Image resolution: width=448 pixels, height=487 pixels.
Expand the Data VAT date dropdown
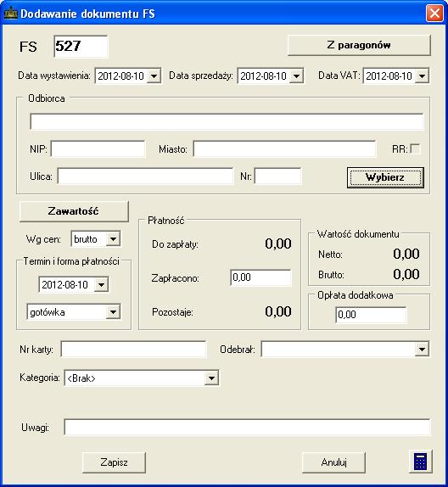point(422,76)
